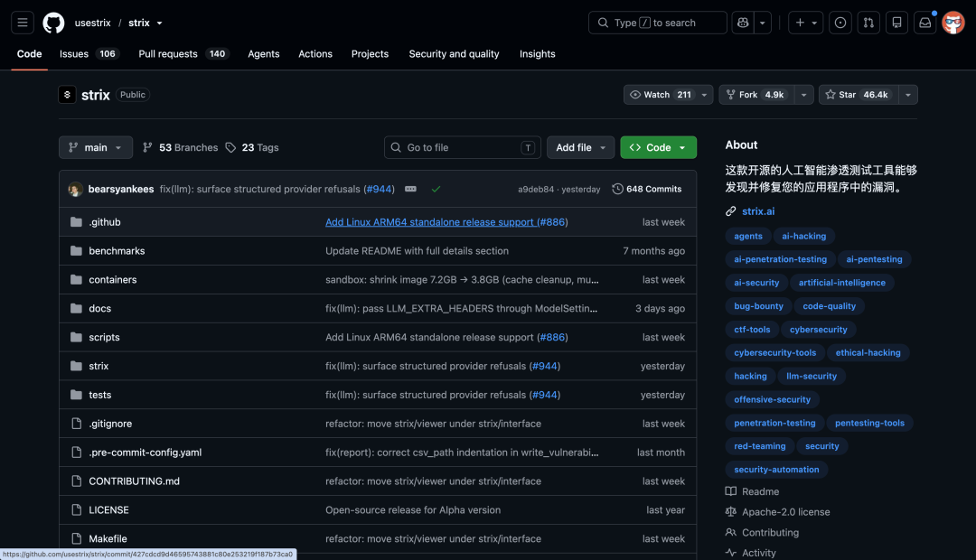This screenshot has height=560, width=976.
Task: Open the docs folder
Action: click(x=100, y=309)
